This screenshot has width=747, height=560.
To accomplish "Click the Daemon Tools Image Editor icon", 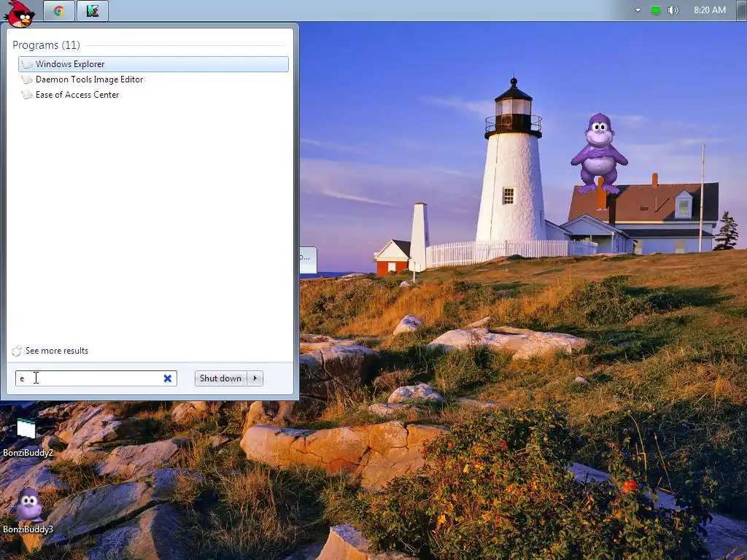I will pyautogui.click(x=27, y=79).
